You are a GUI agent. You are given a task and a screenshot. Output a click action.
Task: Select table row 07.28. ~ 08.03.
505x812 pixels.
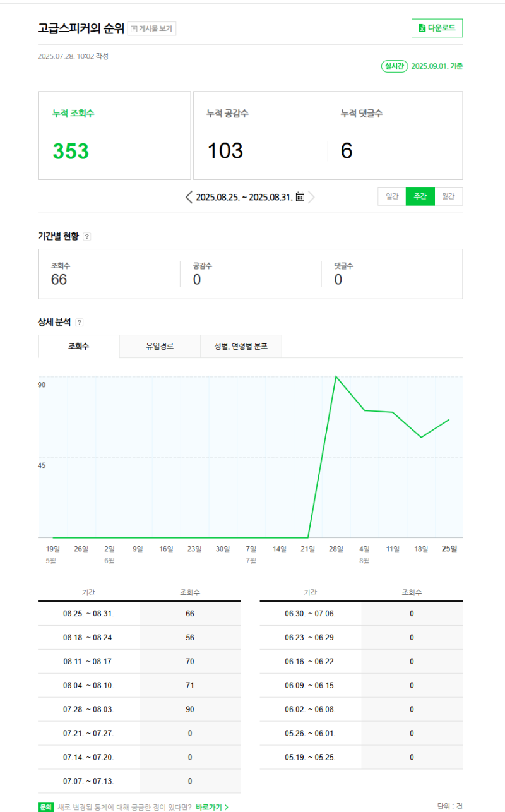tap(140, 710)
